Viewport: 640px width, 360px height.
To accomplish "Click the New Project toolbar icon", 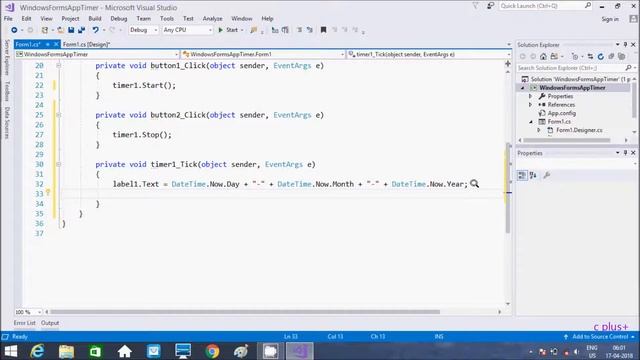I will pyautogui.click(x=45, y=30).
